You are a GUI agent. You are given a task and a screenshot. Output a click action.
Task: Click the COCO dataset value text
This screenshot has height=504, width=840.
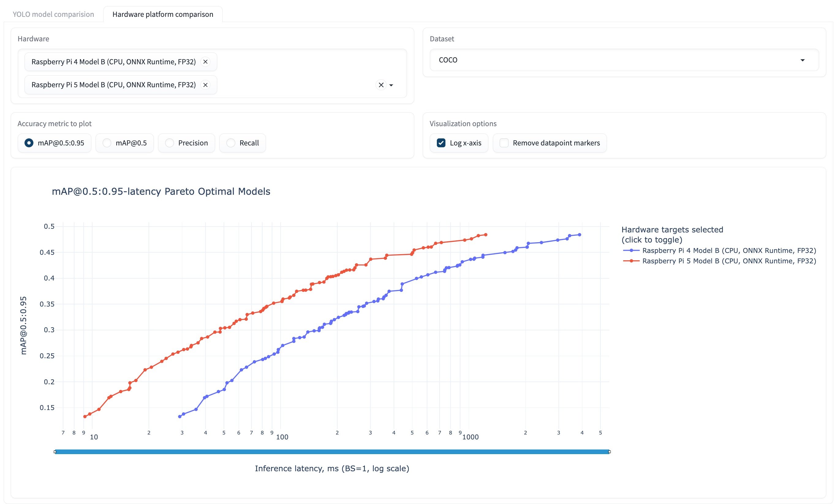[448, 60]
